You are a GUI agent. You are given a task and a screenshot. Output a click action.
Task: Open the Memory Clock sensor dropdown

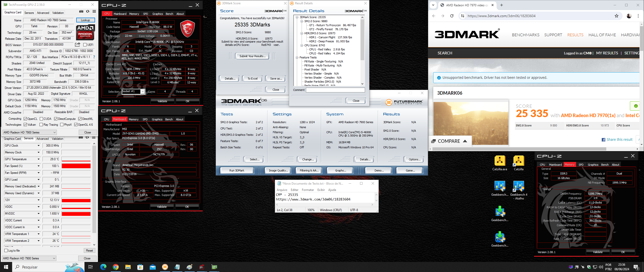(x=38, y=152)
